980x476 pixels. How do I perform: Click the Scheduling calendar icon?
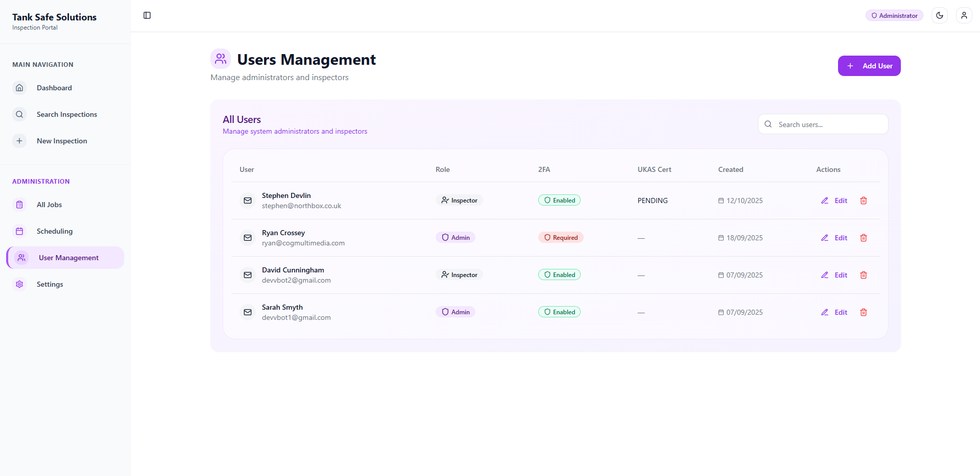(19, 231)
